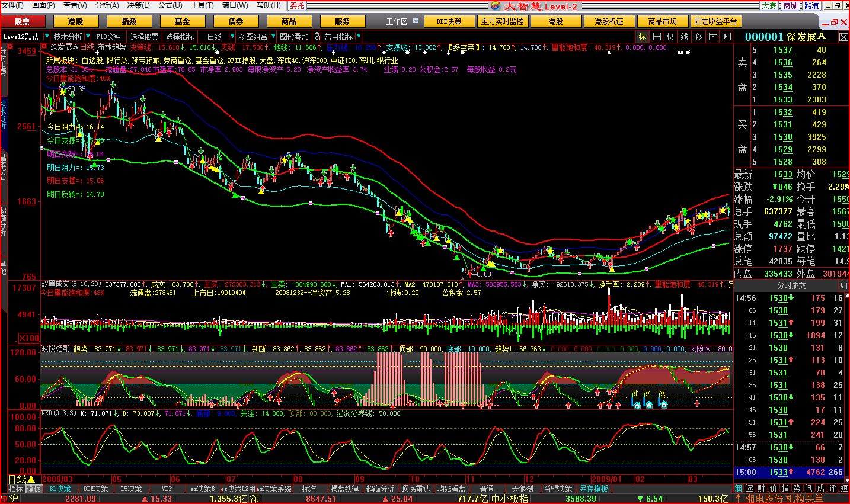This screenshot has height=504, width=850.
Task: Toggle the 标 marker icon in chart toolbar
Action: click(643, 37)
